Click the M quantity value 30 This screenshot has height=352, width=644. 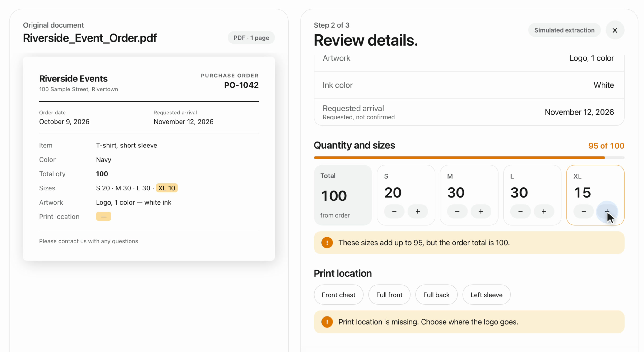click(456, 193)
